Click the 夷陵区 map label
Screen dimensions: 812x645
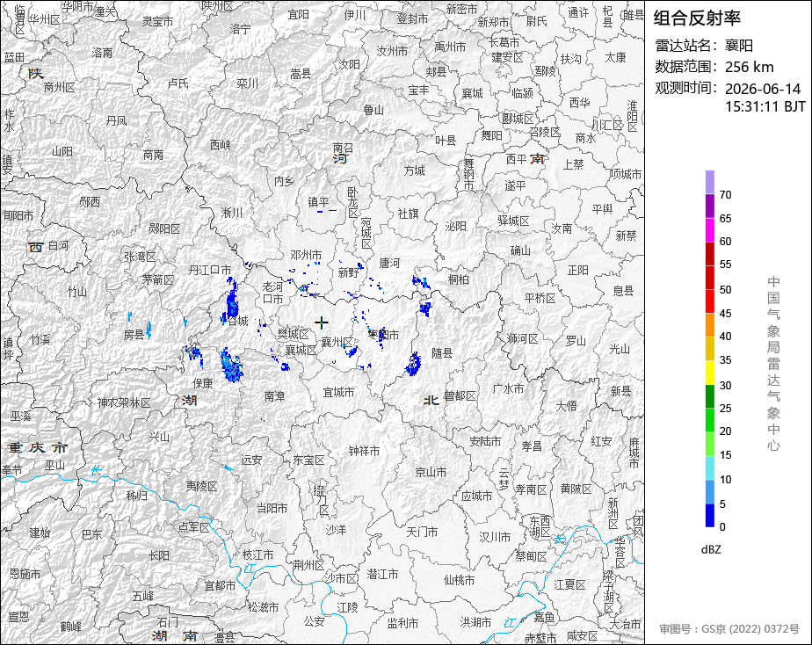coord(201,486)
